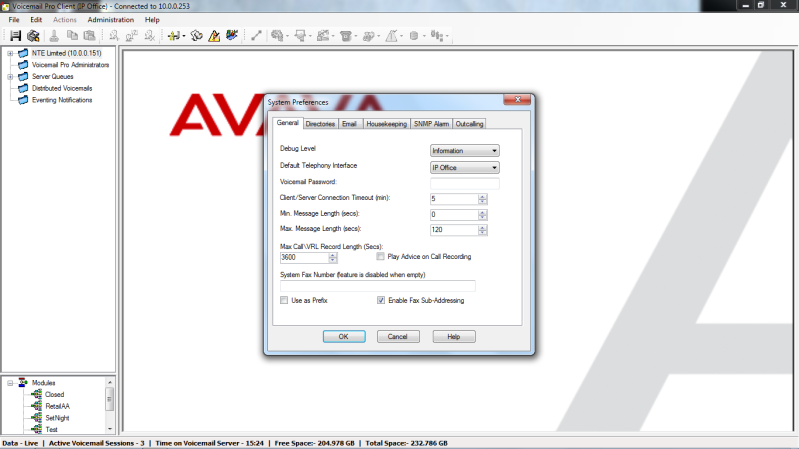Click the Copy toolbar icon
799x449 pixels.
(72, 36)
